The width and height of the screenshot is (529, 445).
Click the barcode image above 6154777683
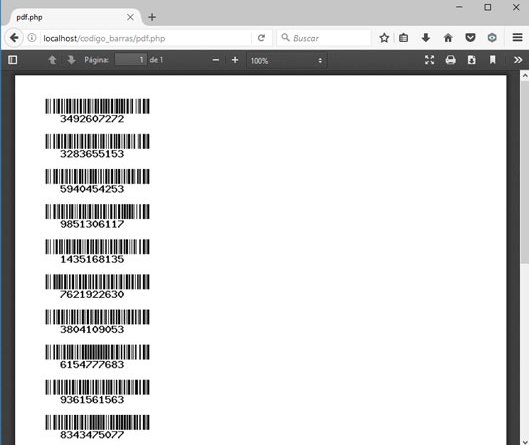[x=98, y=352]
